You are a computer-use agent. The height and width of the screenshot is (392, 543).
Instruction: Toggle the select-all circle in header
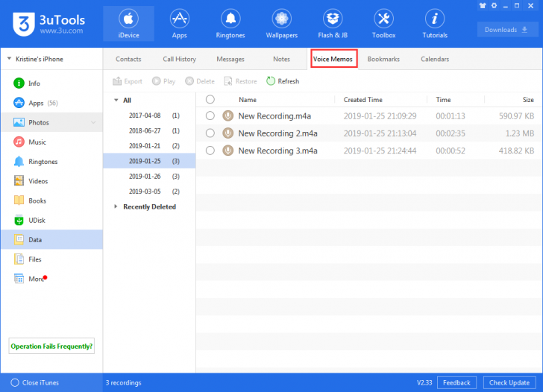[210, 100]
